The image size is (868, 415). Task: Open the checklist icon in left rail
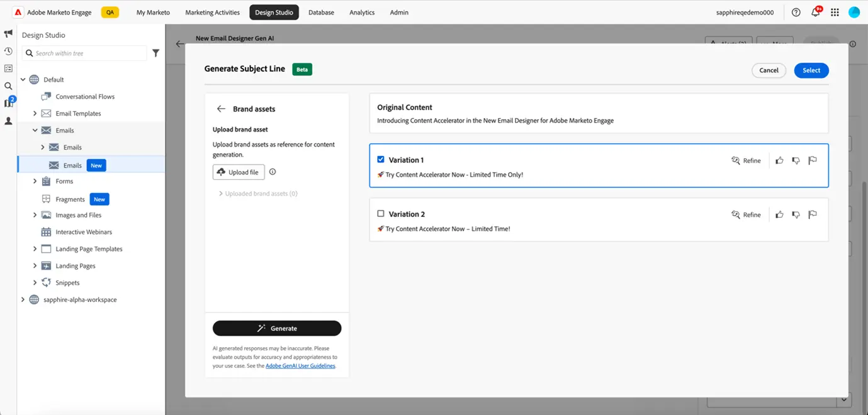click(x=8, y=69)
